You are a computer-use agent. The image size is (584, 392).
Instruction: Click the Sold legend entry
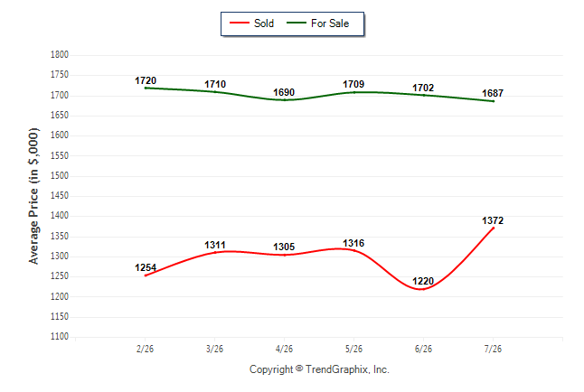[252, 23]
